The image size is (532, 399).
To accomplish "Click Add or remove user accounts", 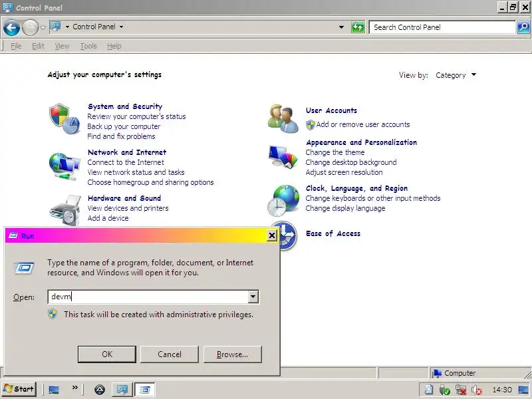I will [362, 124].
